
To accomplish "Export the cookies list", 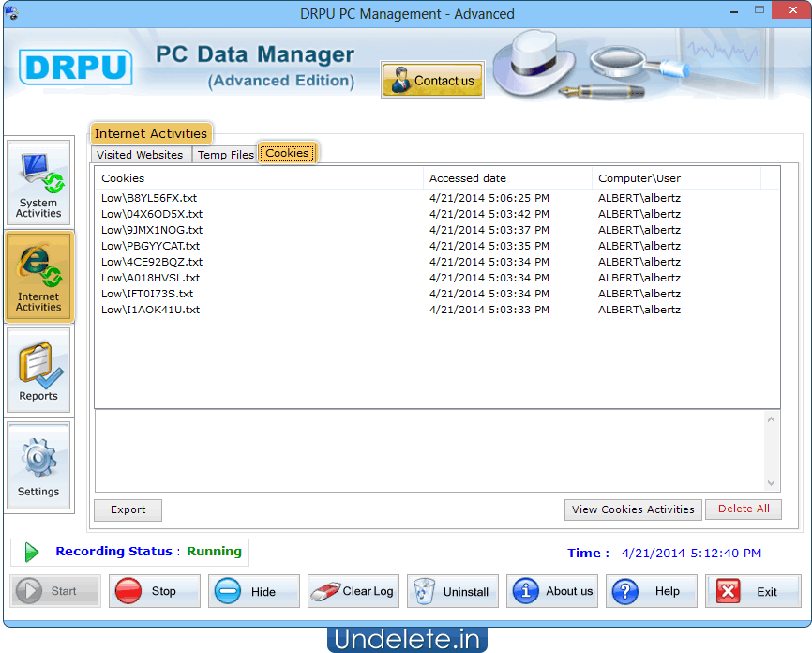I will pyautogui.click(x=128, y=510).
